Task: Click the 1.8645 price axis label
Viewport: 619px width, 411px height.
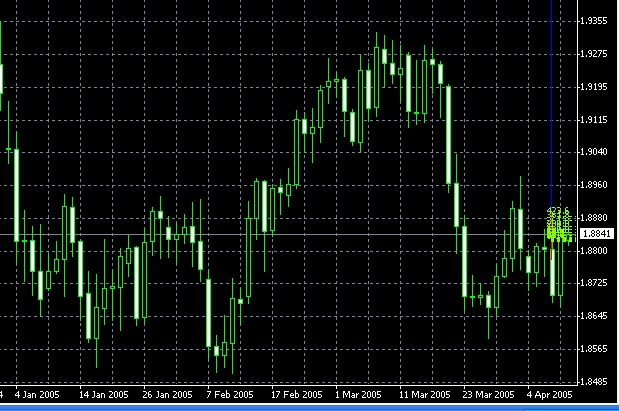Action: point(594,316)
